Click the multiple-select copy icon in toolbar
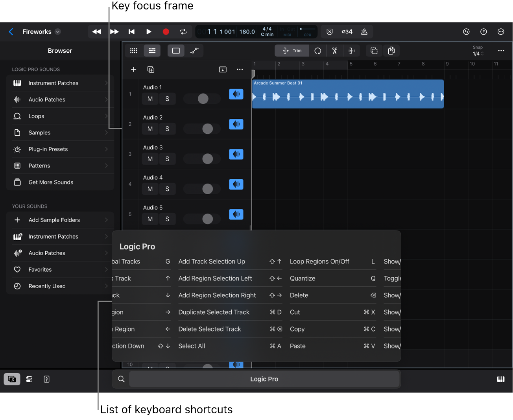The height and width of the screenshot is (420, 513). tap(374, 51)
